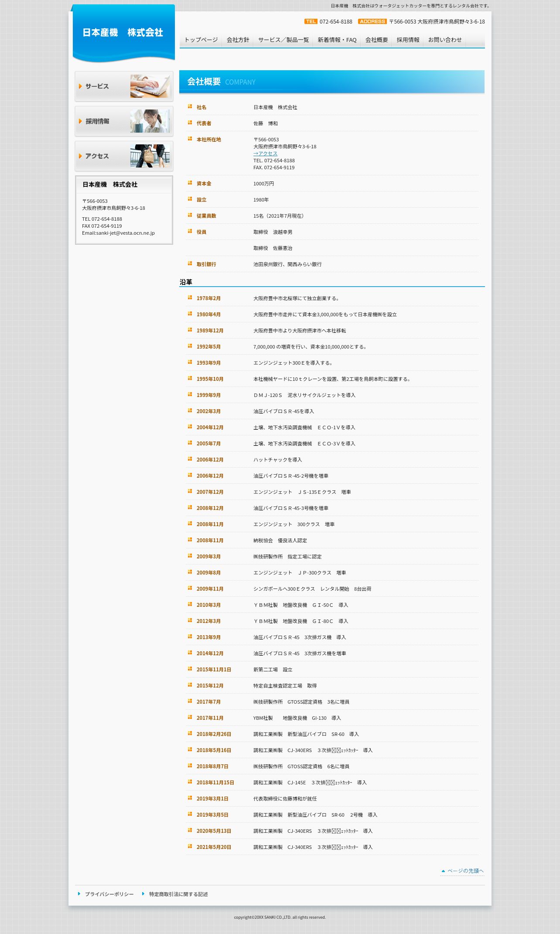
Task: Select 大阪府豊中市北桜塚にて独立創業する。 entry
Action: point(297,298)
